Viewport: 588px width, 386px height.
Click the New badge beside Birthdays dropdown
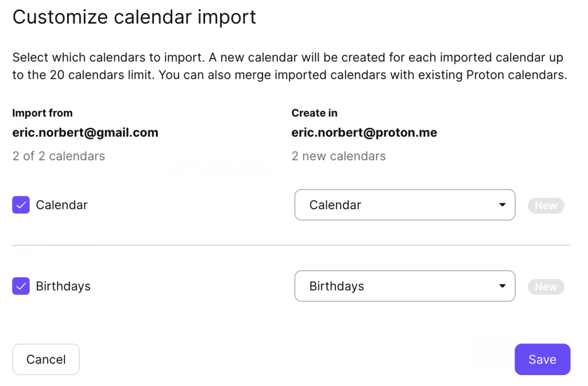546,287
